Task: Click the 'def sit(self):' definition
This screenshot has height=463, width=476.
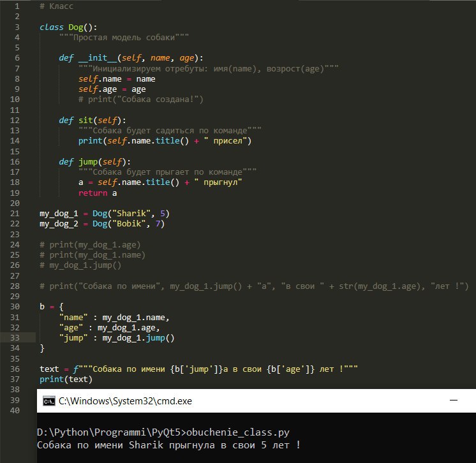Action: (x=93, y=121)
